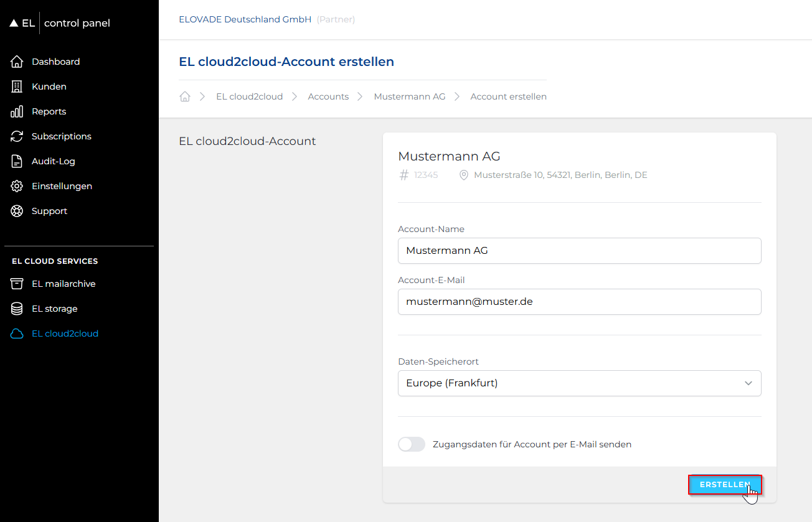This screenshot has width=812, height=522.
Task: Open the Daten-Speicherort dropdown
Action: click(x=579, y=383)
